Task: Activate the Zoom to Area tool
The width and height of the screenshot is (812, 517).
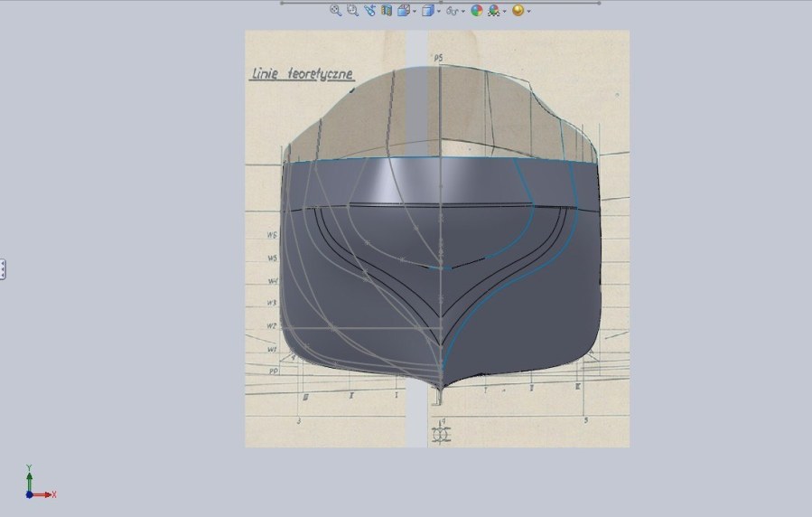Action: [x=352, y=11]
